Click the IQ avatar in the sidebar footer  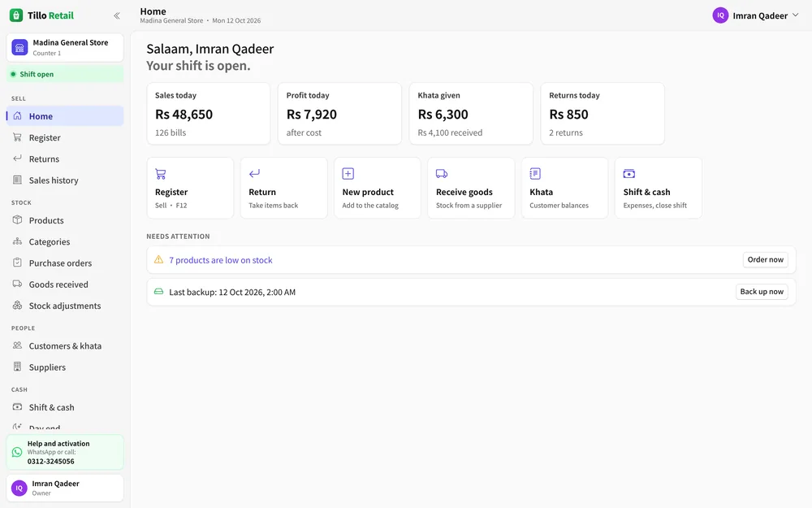point(19,488)
